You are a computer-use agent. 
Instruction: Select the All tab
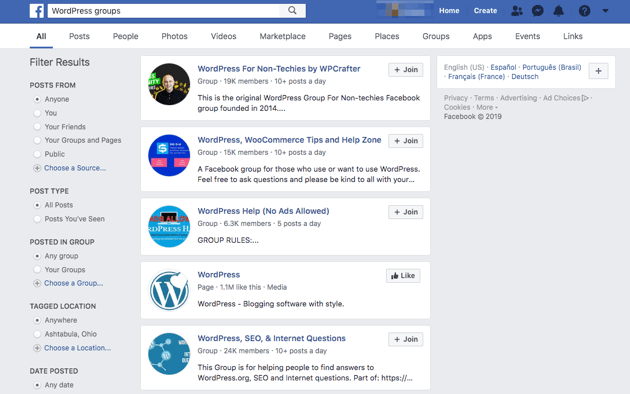pos(41,36)
